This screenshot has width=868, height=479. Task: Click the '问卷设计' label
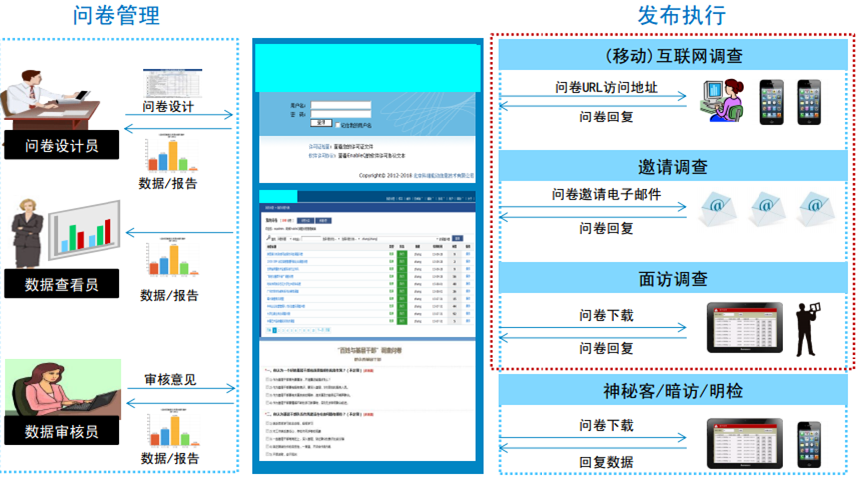click(168, 107)
